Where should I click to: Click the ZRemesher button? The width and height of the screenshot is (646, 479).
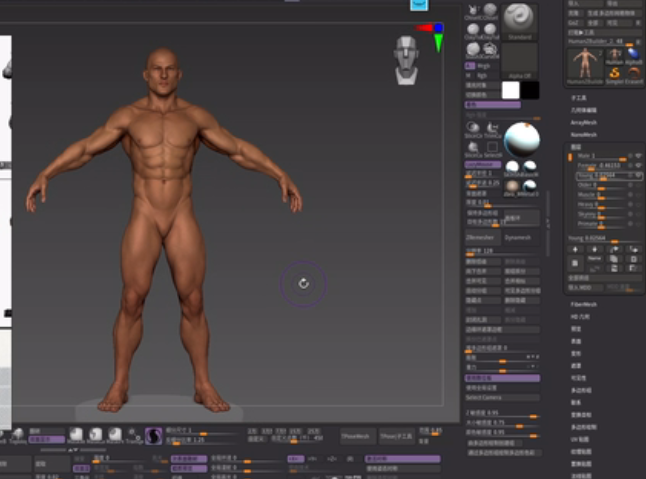point(482,237)
